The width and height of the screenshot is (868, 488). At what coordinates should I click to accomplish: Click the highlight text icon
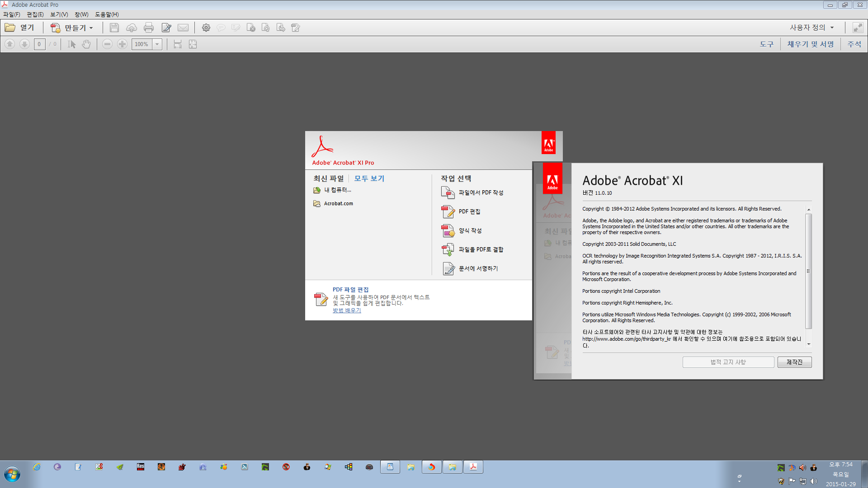[236, 28]
